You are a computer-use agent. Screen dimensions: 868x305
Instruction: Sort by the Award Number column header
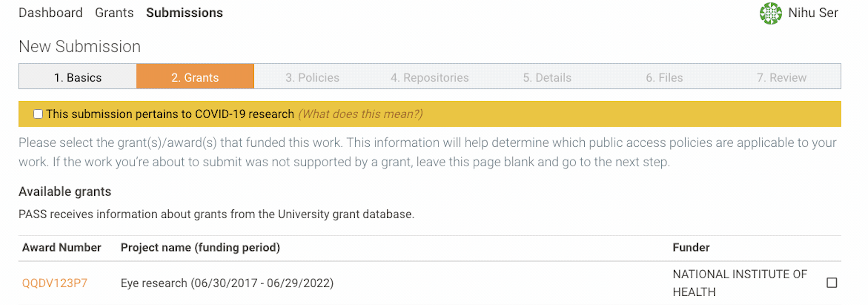click(x=62, y=247)
